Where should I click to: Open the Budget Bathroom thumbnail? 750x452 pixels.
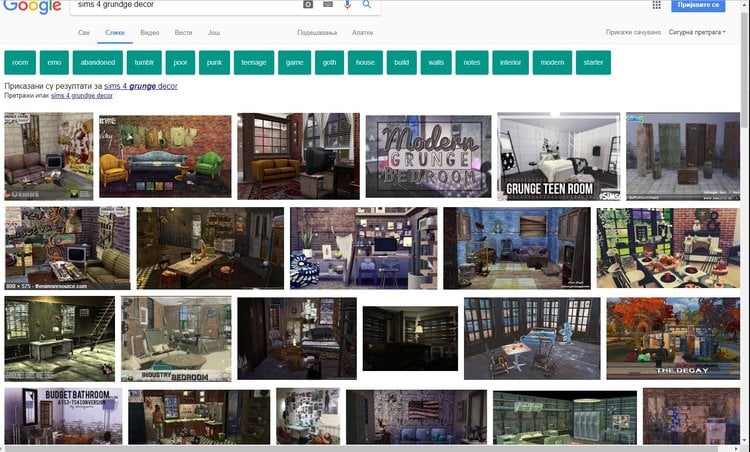click(63, 416)
